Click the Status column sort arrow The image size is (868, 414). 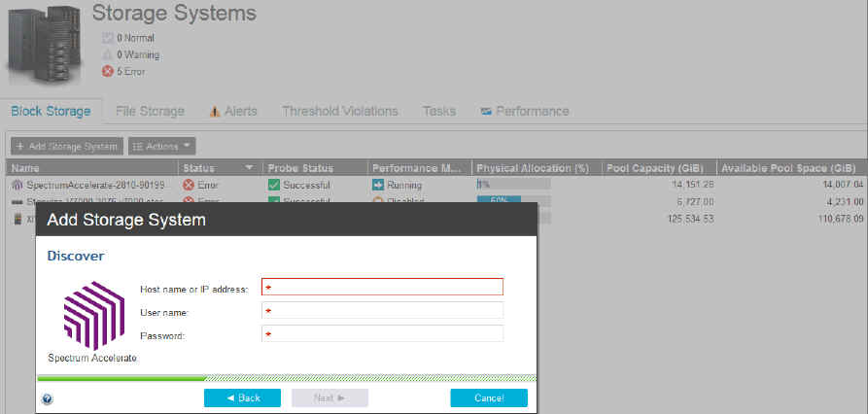point(249,167)
